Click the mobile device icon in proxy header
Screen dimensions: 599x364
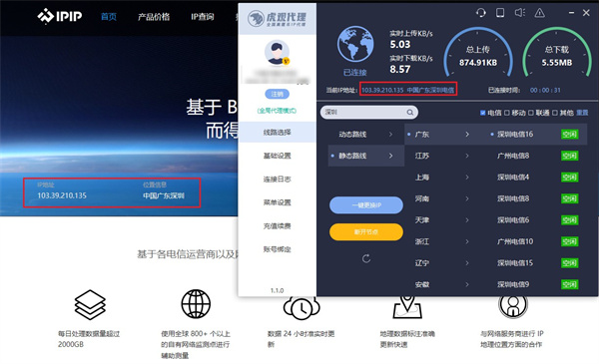(500, 13)
